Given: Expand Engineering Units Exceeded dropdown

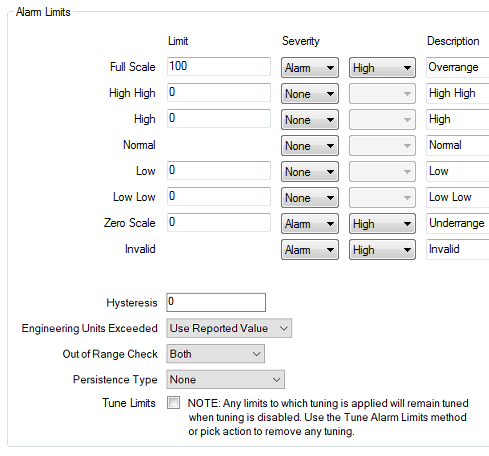Looking at the screenshot, I should coord(229,328).
